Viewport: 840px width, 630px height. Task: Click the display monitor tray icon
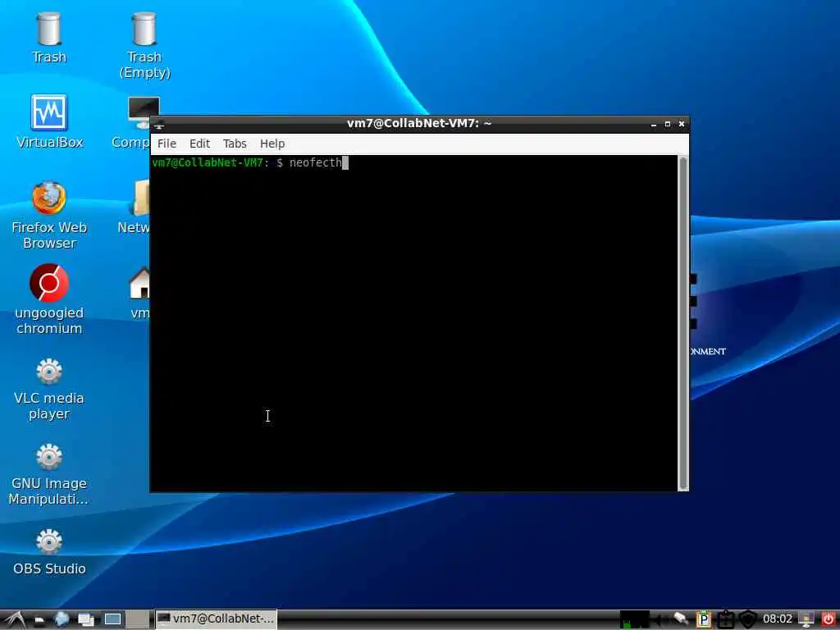coord(806,619)
